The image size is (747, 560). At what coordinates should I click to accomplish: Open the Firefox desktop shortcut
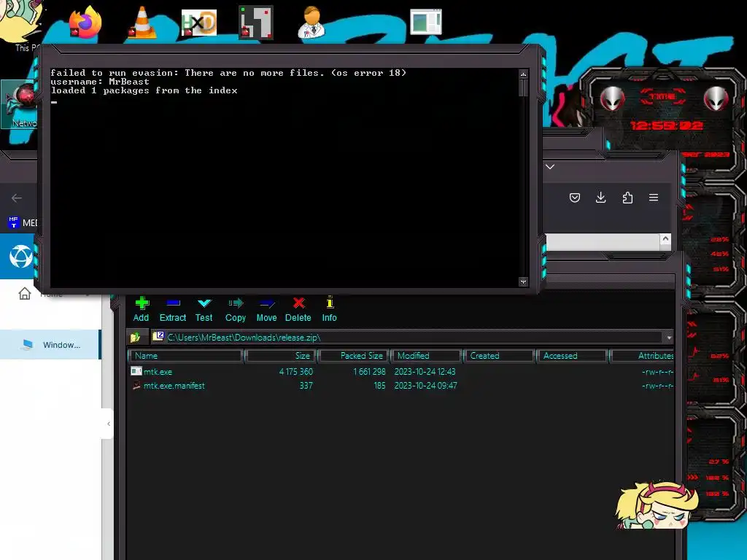point(85,22)
